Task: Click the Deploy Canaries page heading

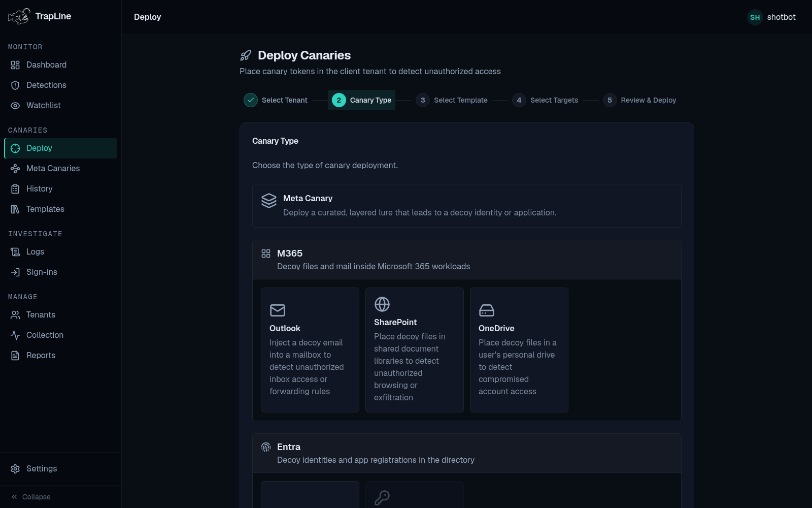Action: pos(304,55)
